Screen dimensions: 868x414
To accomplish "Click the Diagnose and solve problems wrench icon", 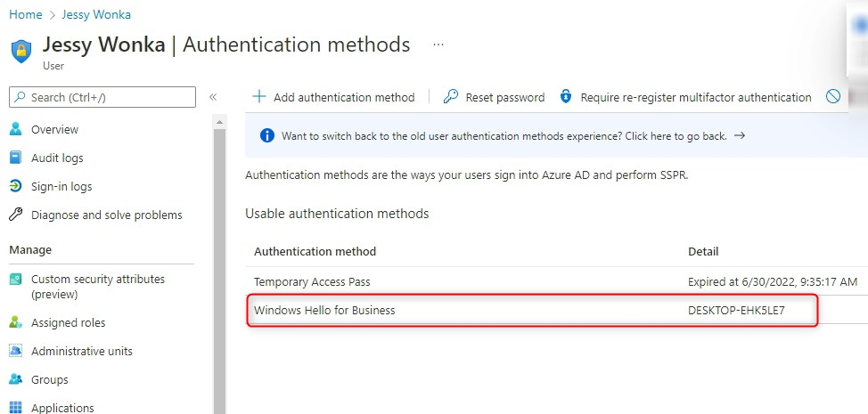I will coord(15,215).
